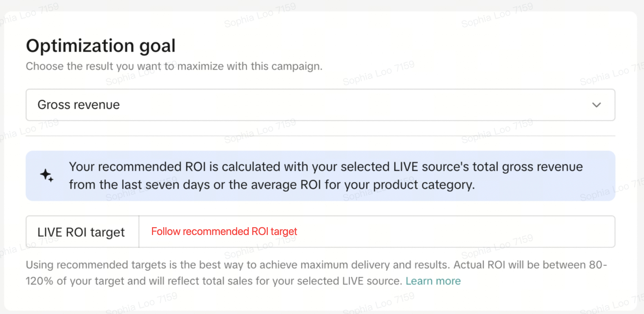644x314 pixels.
Task: Click the Optimization goal heading
Action: coord(101,46)
